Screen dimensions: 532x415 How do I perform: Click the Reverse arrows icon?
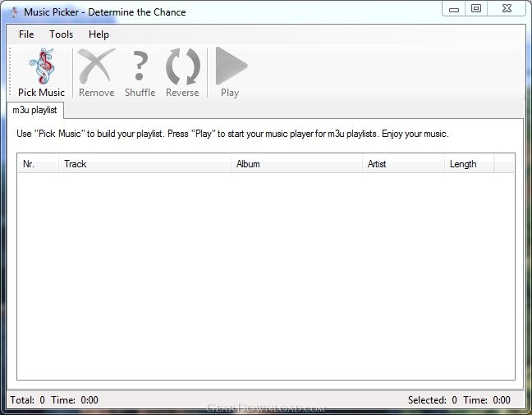(182, 66)
